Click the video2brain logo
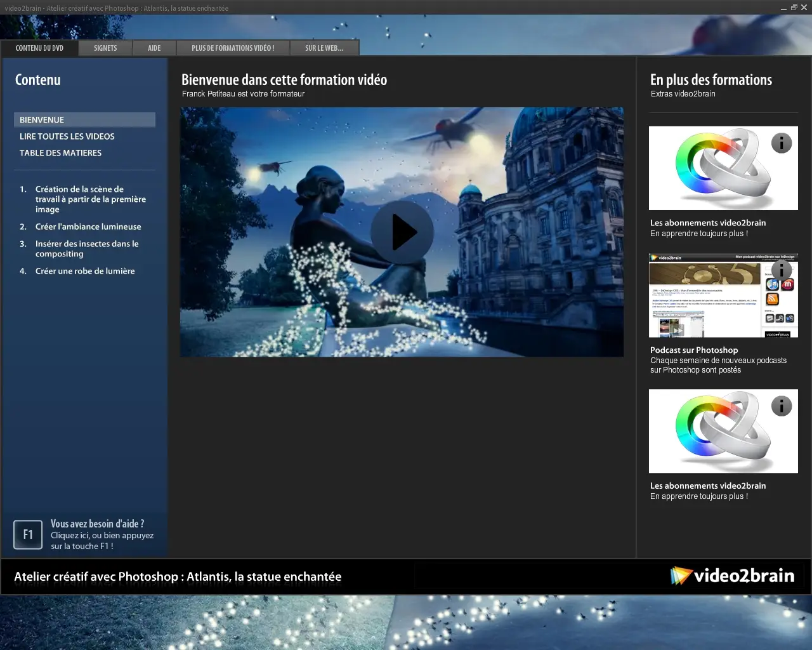Image resolution: width=812 pixels, height=650 pixels. pos(733,576)
